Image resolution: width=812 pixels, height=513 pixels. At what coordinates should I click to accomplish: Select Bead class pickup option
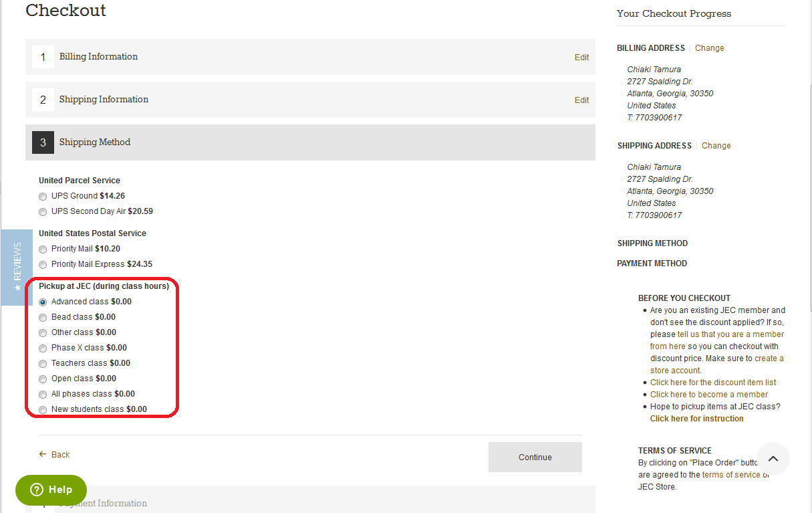[43, 318]
